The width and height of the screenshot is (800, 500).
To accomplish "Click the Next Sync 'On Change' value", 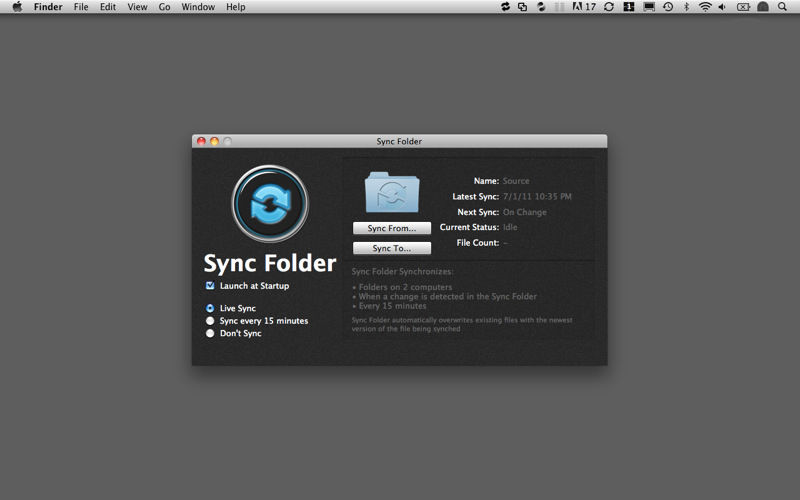I will point(524,212).
